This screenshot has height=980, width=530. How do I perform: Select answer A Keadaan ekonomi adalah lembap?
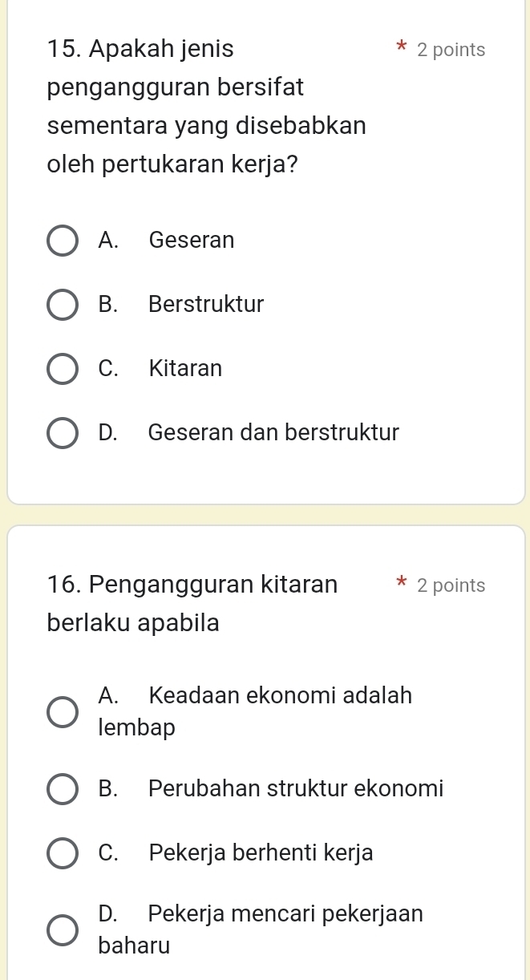62,711
